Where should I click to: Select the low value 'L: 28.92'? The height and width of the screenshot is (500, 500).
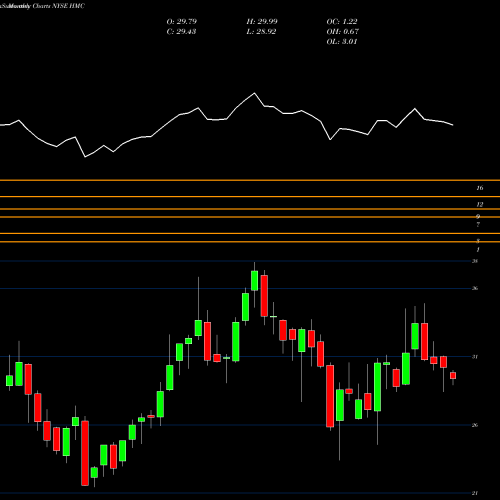pos(261,32)
